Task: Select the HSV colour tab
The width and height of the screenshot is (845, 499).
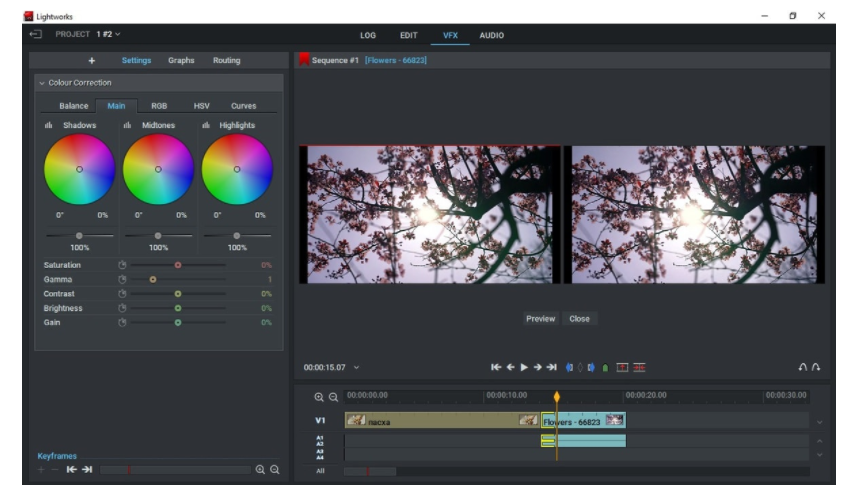Action: point(202,106)
